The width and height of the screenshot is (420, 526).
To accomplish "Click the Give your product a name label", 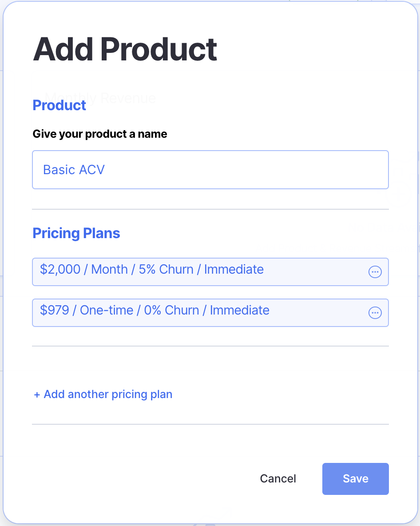I will (100, 134).
